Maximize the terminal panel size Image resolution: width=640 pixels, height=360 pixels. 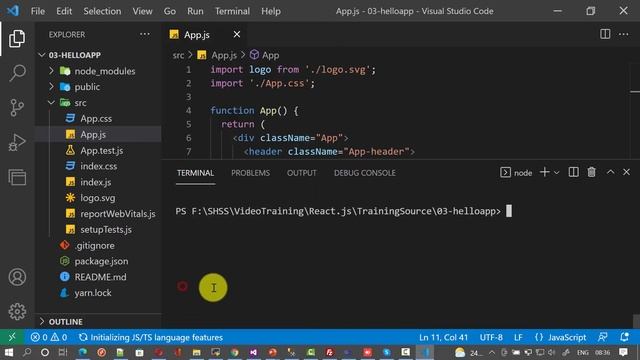[x=610, y=172]
